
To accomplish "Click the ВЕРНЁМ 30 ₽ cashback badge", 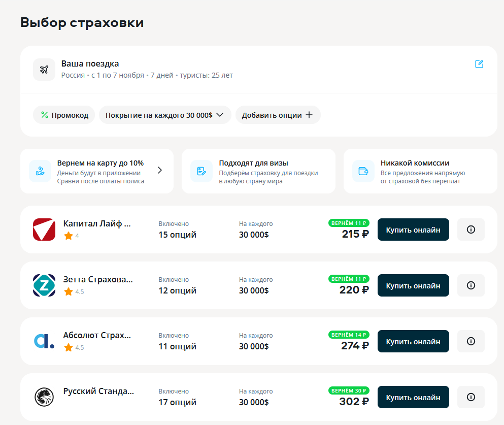I will click(x=349, y=390).
